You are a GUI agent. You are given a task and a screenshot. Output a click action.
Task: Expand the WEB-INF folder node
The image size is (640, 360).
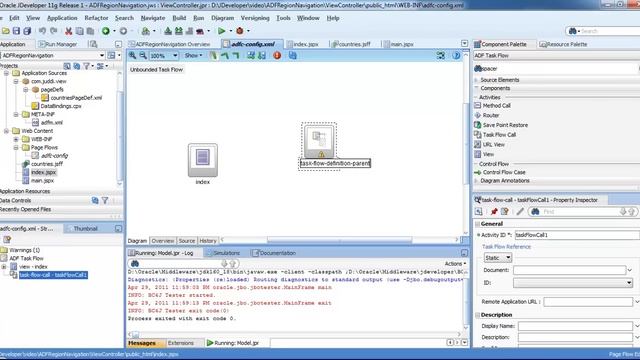coord(16,139)
